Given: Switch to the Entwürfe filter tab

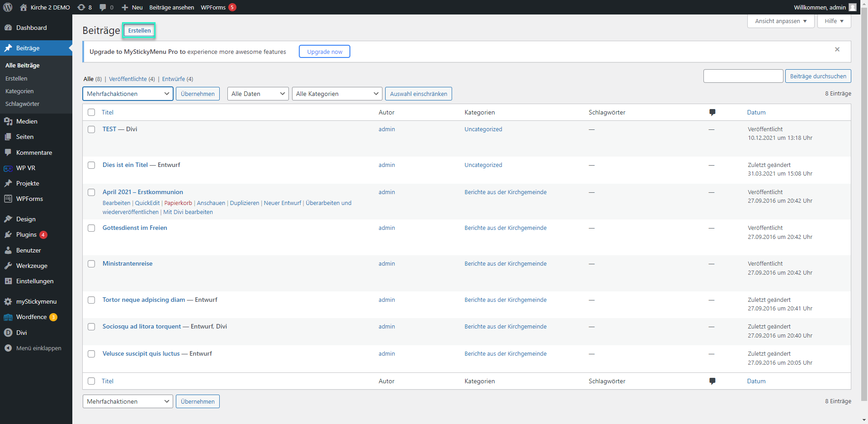Looking at the screenshot, I should [x=174, y=79].
